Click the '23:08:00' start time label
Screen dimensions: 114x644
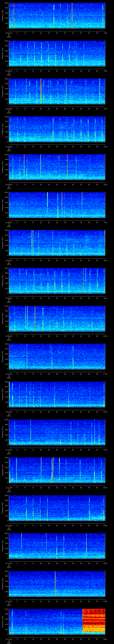click(x=9, y=298)
